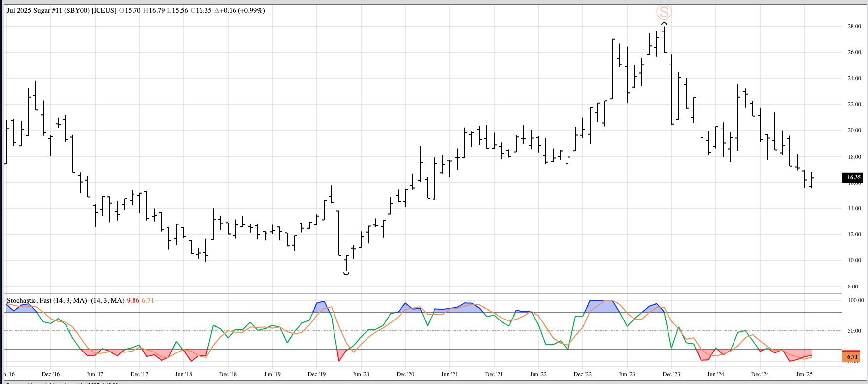The height and width of the screenshot is (384, 868).
Task: Click the Jun '25 date axis label
Action: coord(804,374)
